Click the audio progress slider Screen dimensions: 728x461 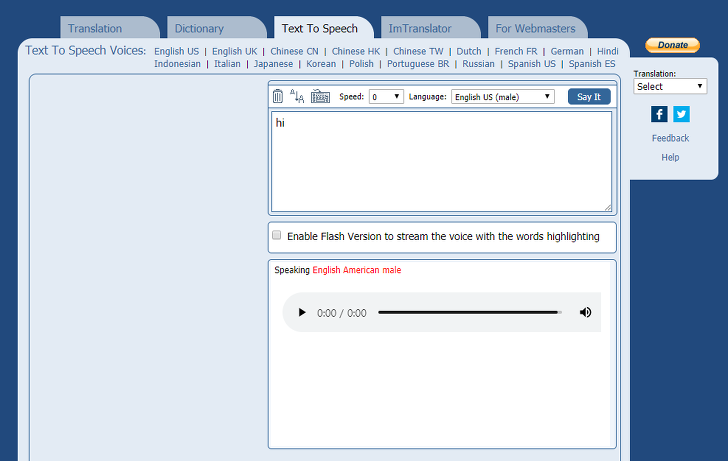pyautogui.click(x=470, y=312)
